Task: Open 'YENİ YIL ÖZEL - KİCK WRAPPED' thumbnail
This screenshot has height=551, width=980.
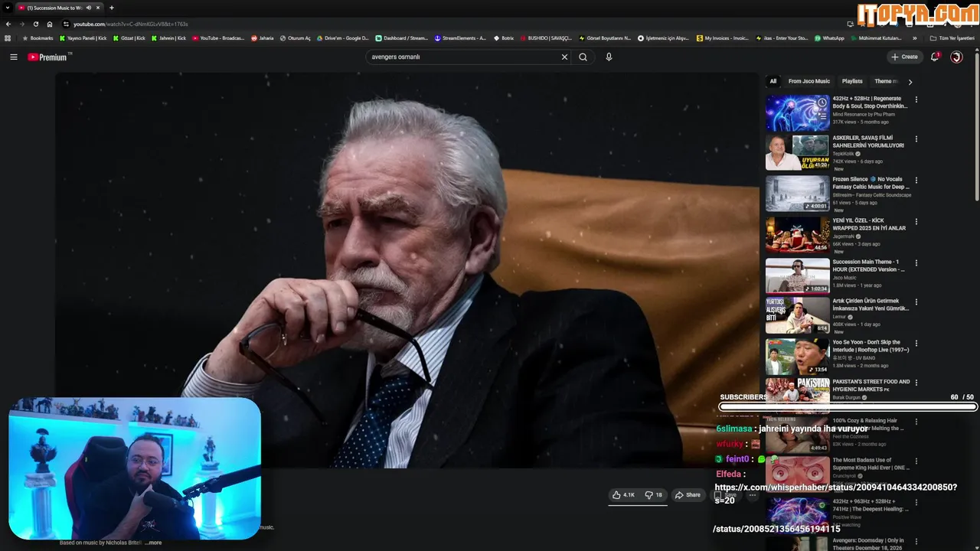Action: click(x=797, y=234)
